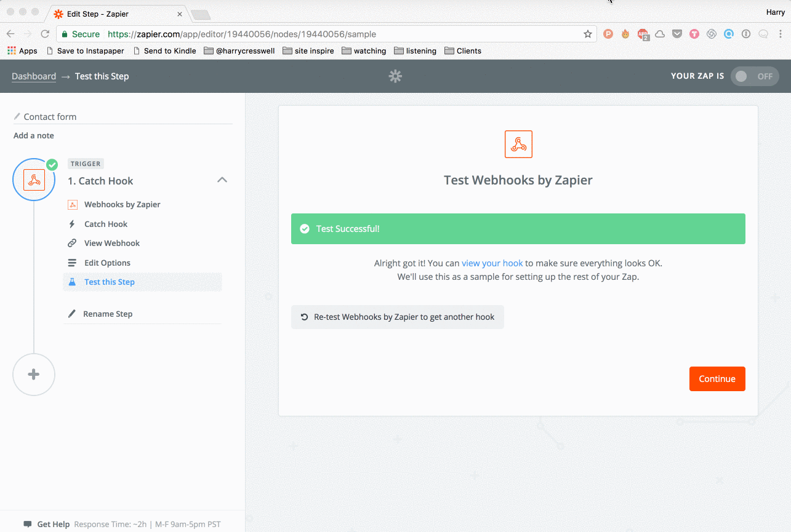Click the blue @ extension icon
This screenshot has width=791, height=532.
[x=729, y=34]
